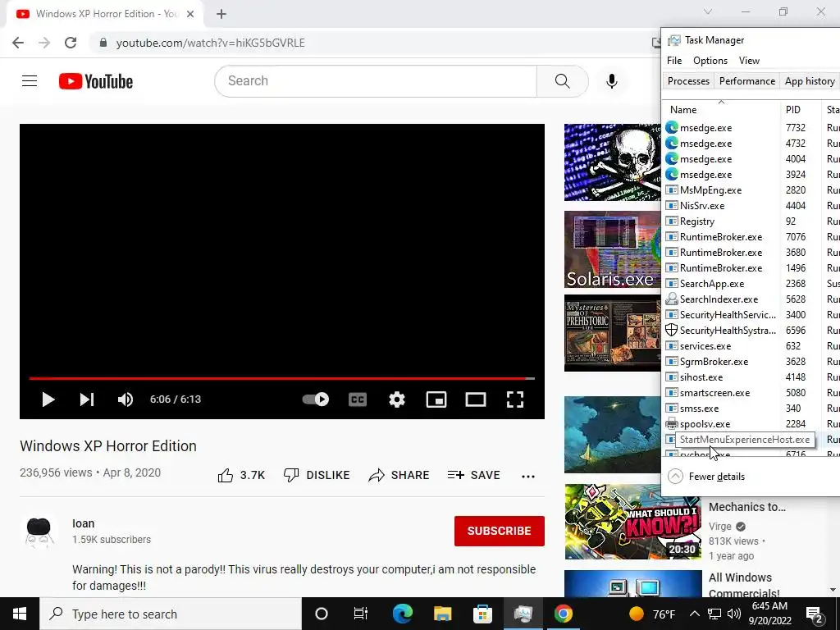Open video settings gear in player

[x=397, y=399]
